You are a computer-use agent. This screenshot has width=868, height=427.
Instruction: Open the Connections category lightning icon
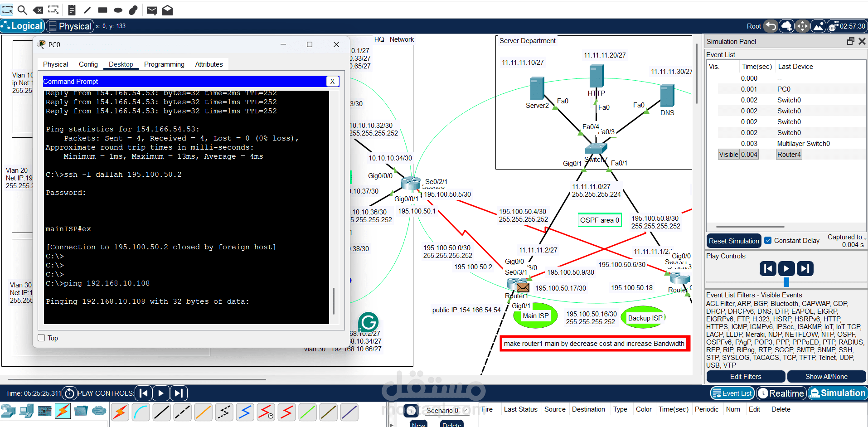coord(63,411)
